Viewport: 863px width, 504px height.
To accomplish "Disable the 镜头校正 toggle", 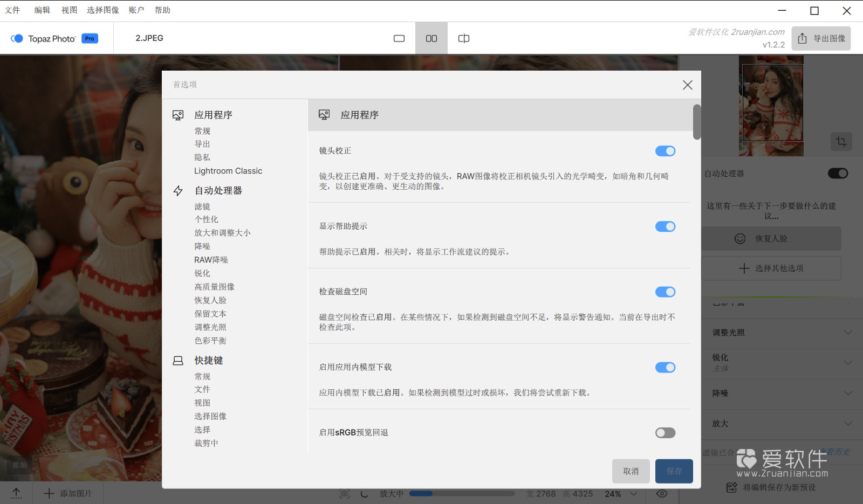I will [665, 151].
